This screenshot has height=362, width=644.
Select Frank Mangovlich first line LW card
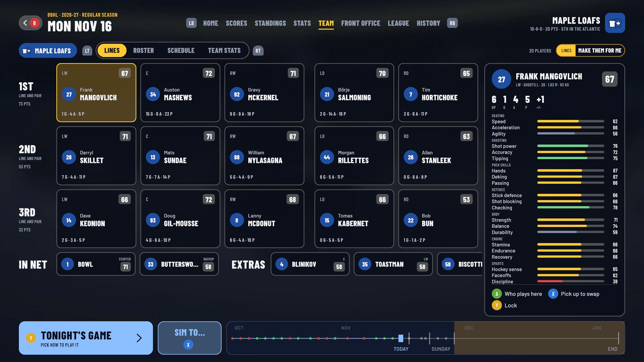[96, 93]
